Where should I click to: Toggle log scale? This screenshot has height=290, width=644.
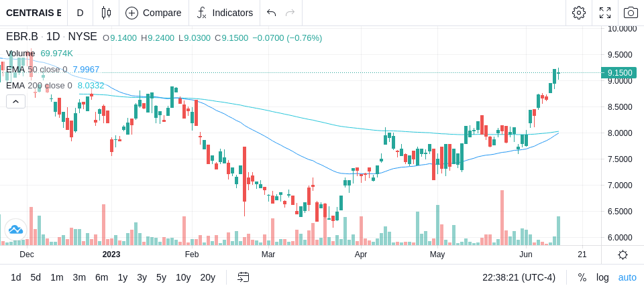[602, 277]
